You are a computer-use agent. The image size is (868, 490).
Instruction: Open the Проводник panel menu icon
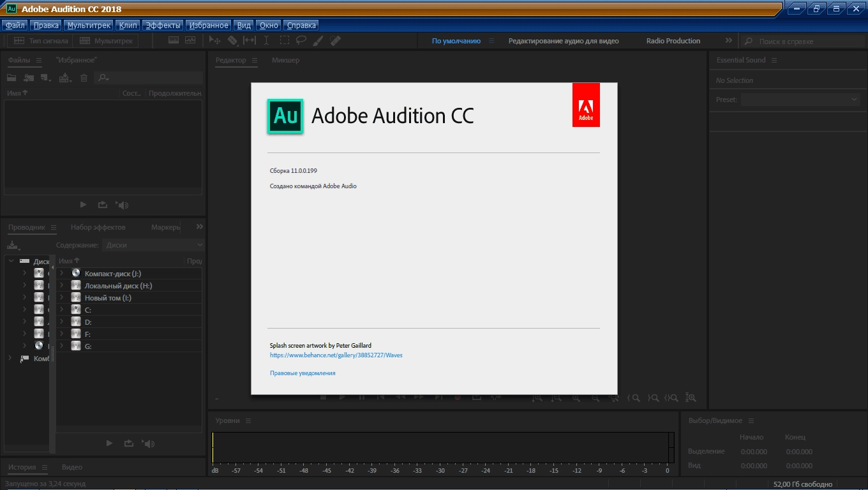tap(54, 227)
